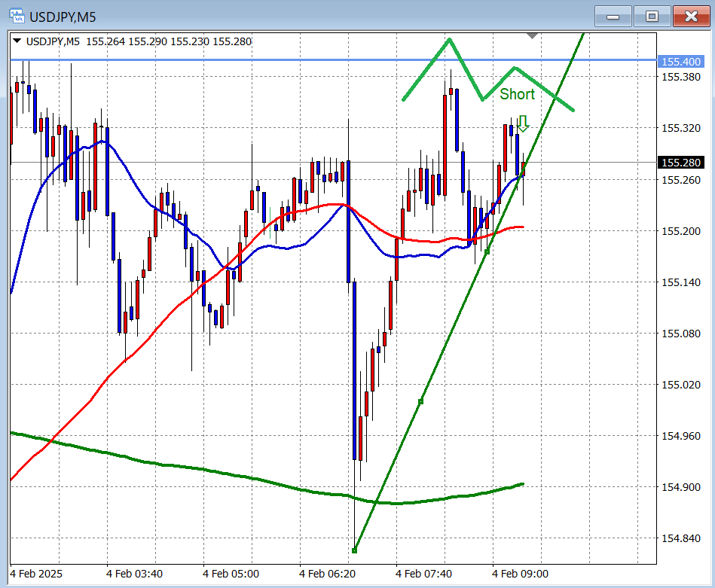Viewport: 715px width, 588px height.
Task: Click the black 155.280 current price tag
Action: (x=680, y=163)
